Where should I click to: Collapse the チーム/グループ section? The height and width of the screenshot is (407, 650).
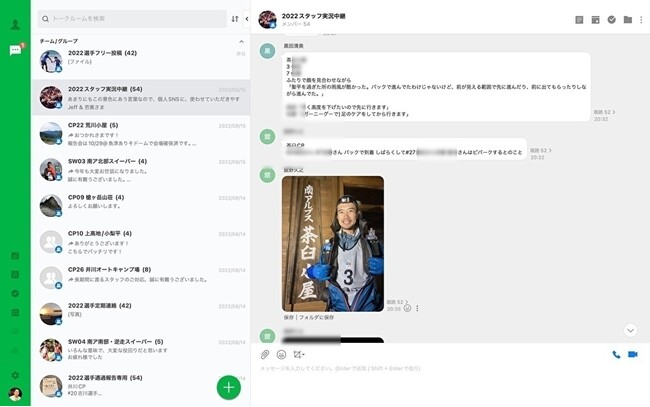(241, 41)
